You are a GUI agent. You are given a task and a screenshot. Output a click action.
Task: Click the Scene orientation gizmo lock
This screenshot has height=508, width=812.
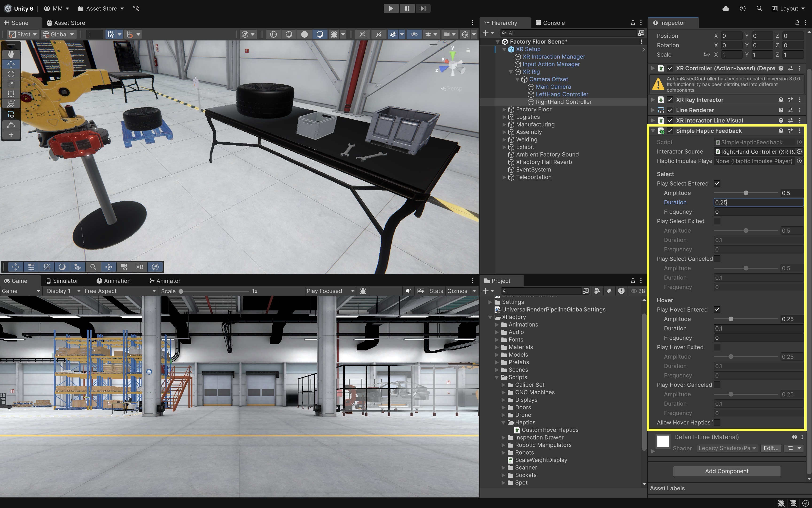(468, 50)
